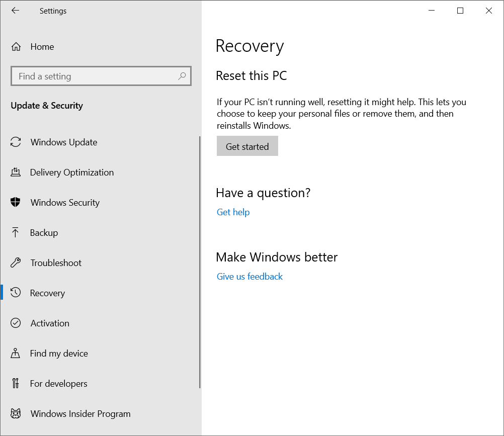Go to Home settings label
504x436 pixels.
[x=42, y=47]
